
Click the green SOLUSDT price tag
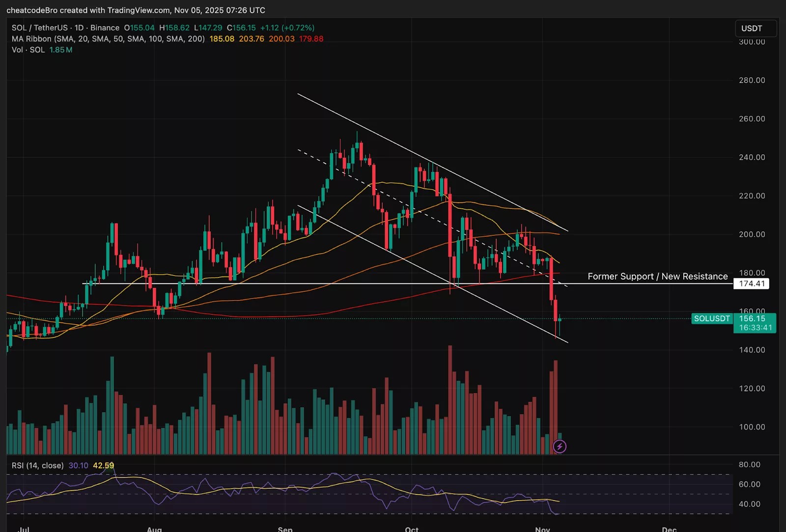click(711, 318)
